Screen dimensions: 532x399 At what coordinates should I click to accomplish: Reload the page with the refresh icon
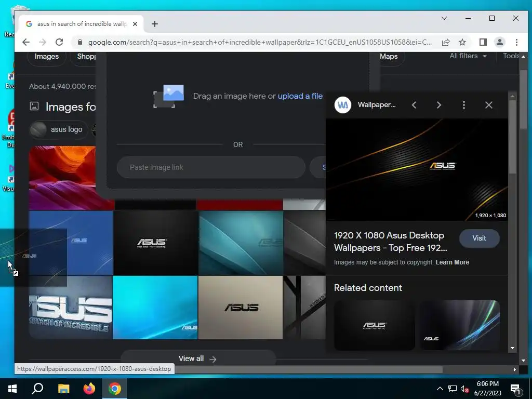[59, 42]
